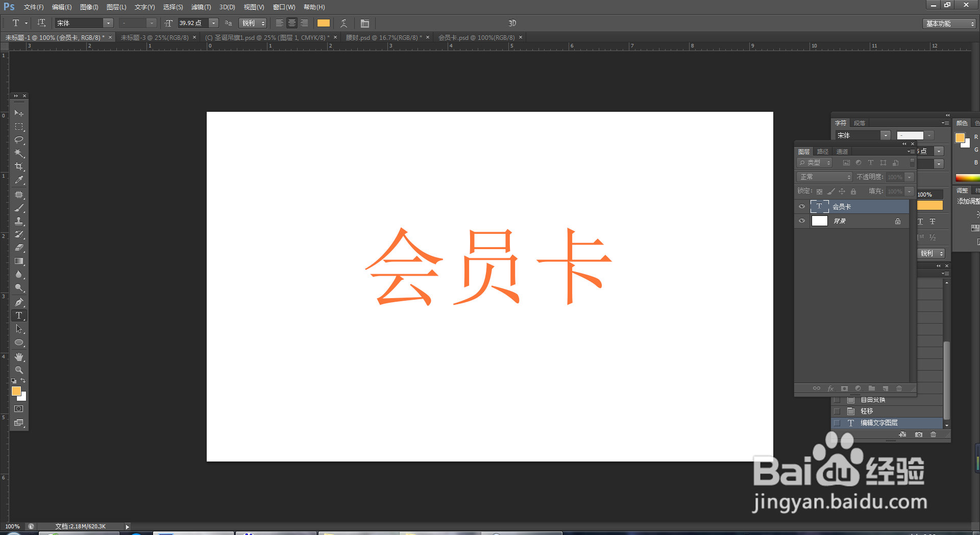980x535 pixels.
Task: Open the font family dropdown showing 宋体
Action: 108,23
